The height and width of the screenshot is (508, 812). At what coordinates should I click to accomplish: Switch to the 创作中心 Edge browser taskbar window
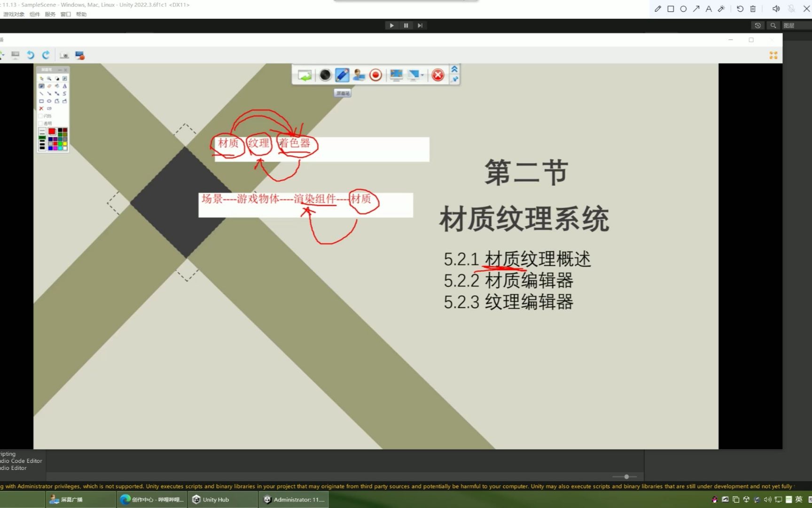152,500
